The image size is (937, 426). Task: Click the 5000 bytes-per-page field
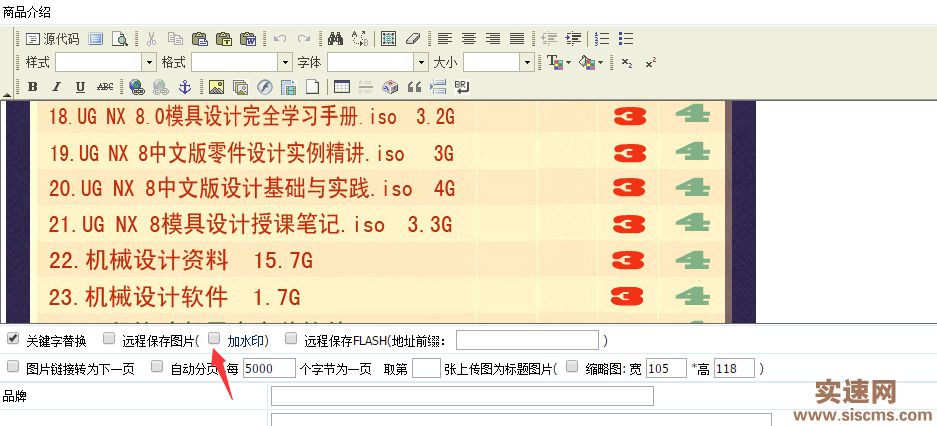(x=269, y=368)
